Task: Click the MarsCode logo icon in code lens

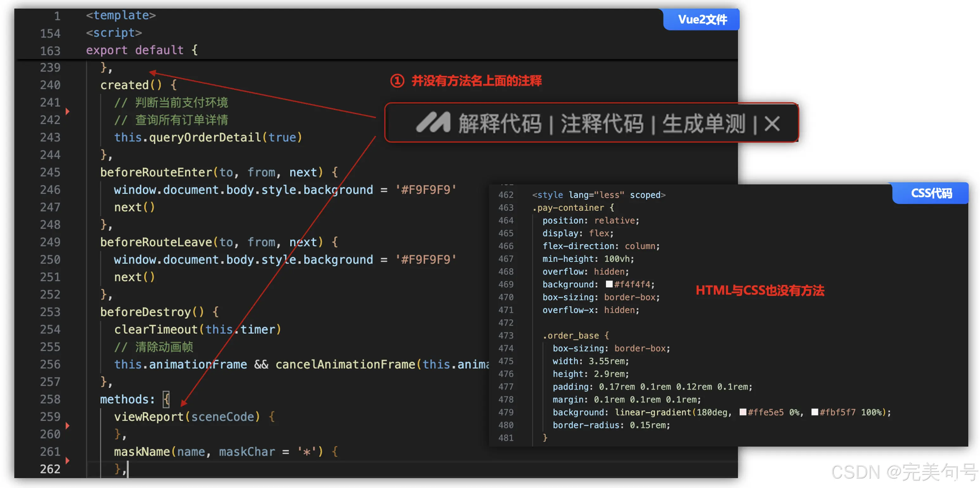Action: 433,123
